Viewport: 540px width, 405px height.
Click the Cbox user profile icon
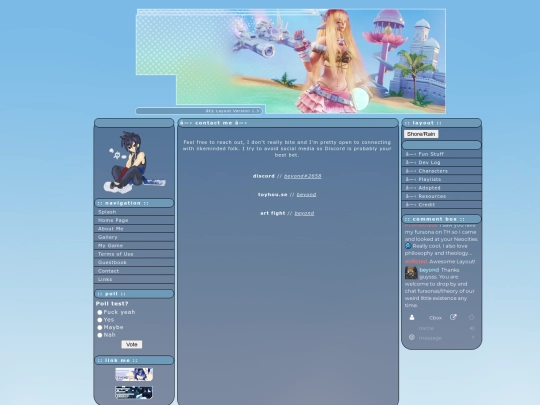tap(412, 318)
